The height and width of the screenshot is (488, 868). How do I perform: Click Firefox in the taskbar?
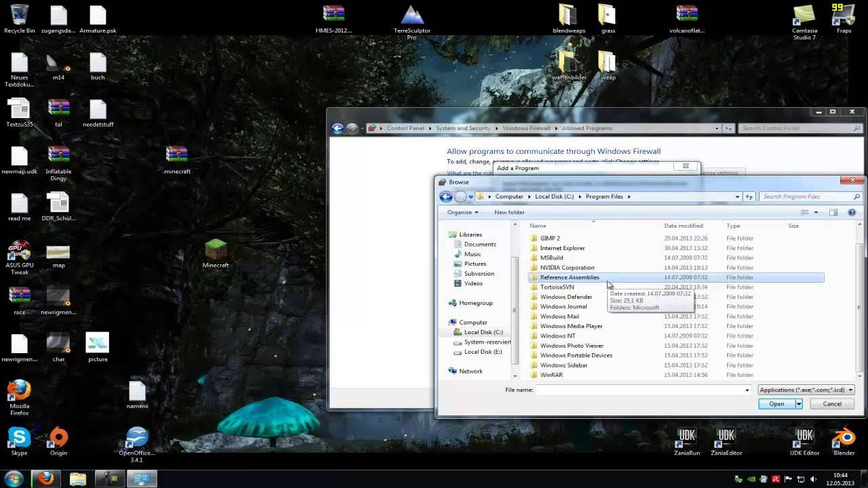point(45,479)
